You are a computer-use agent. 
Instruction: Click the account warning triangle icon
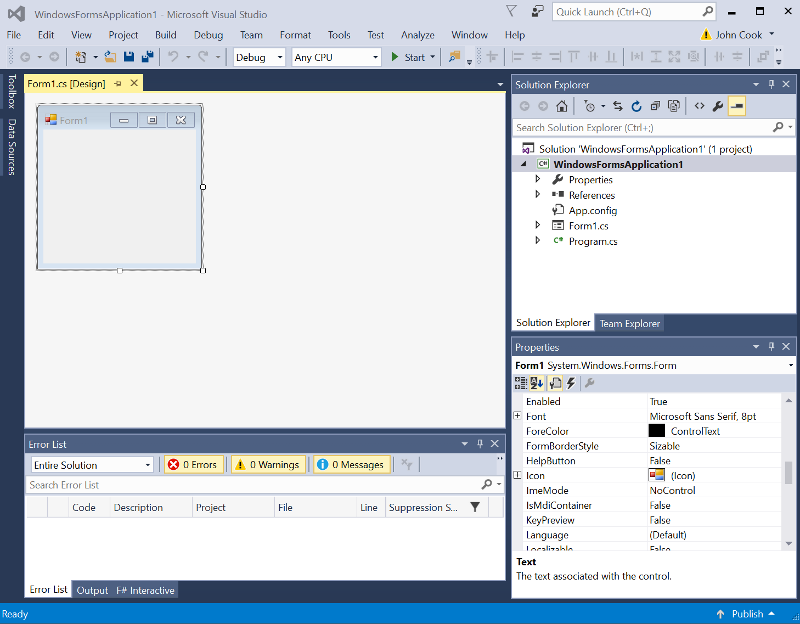point(706,35)
